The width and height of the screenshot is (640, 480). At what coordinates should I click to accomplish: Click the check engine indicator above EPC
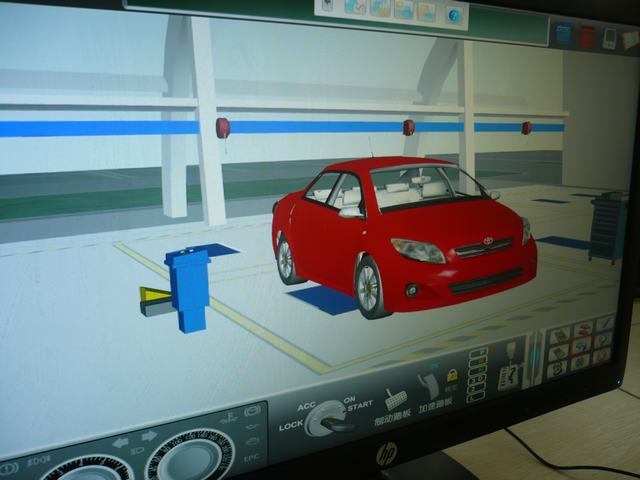pos(252,441)
